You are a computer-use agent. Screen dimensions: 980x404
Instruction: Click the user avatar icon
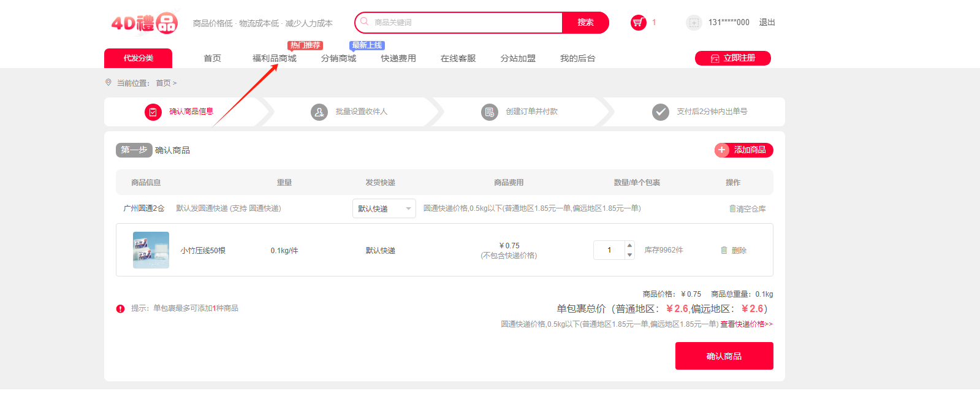[693, 23]
